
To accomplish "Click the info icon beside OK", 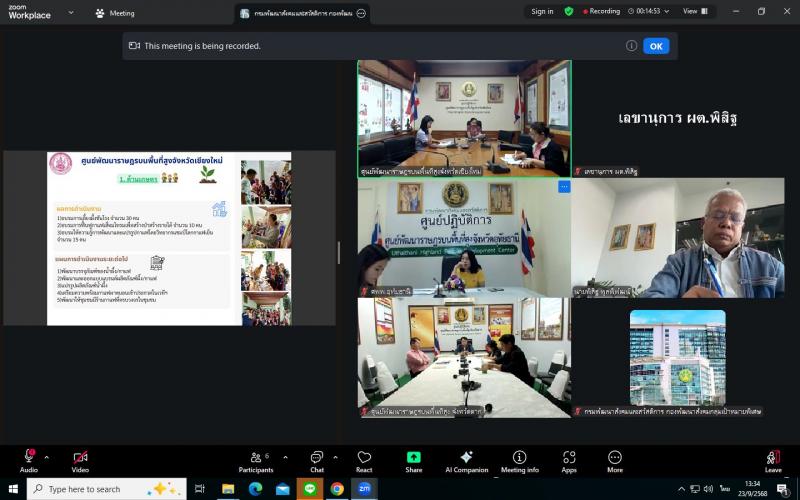I will [x=631, y=46].
